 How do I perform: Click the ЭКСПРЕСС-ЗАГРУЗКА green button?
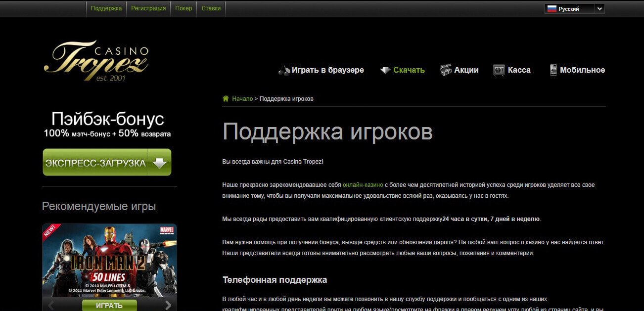[107, 162]
